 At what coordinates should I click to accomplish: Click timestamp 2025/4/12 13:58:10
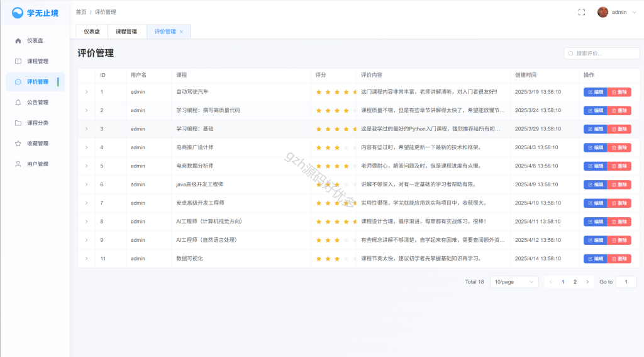coord(538,240)
